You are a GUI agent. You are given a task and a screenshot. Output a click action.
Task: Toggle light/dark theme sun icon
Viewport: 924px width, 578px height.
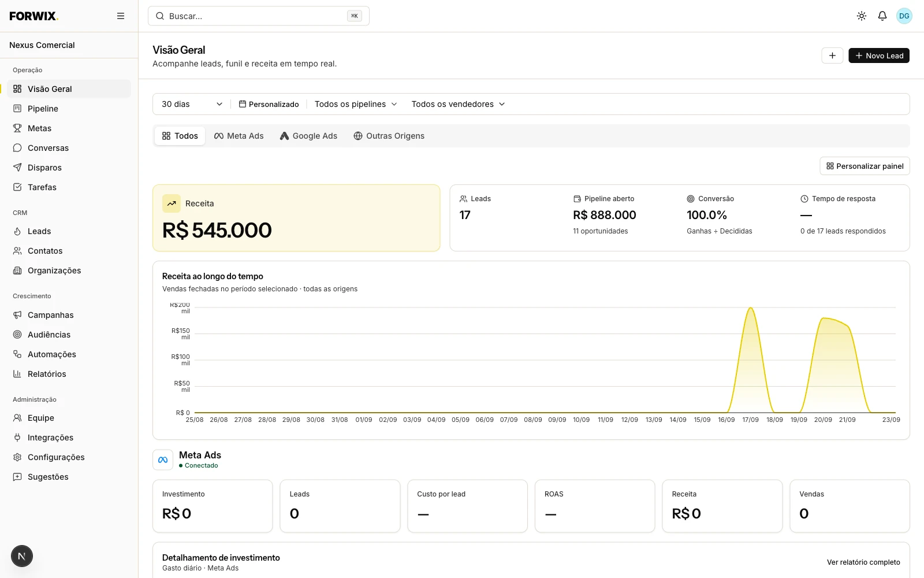point(862,16)
